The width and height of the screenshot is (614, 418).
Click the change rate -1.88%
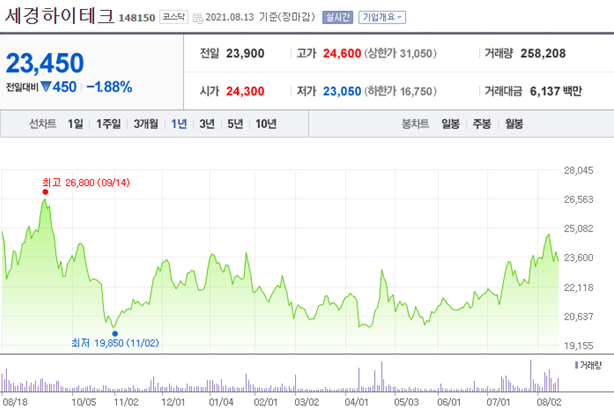pyautogui.click(x=109, y=87)
